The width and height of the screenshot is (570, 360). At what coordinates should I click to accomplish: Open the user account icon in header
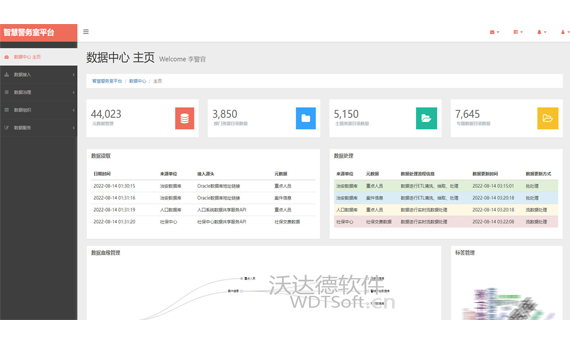point(563,32)
